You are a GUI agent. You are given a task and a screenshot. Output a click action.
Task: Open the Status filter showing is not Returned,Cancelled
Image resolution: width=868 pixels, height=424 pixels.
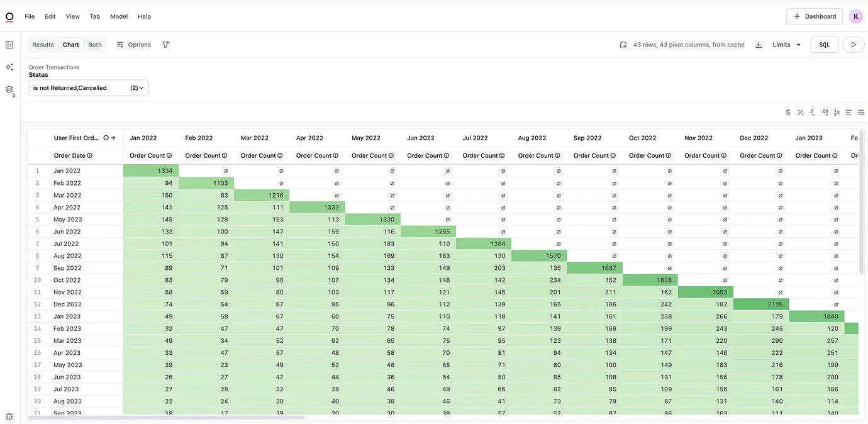click(88, 87)
